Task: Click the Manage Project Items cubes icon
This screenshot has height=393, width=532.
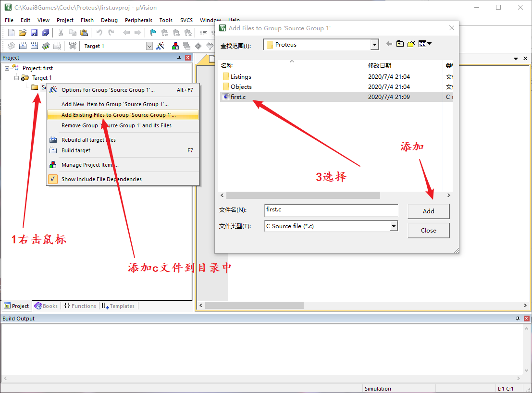Action: pyautogui.click(x=175, y=46)
